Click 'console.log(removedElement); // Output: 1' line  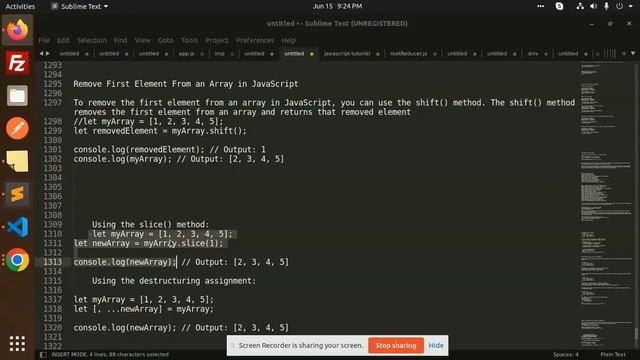[x=169, y=149]
